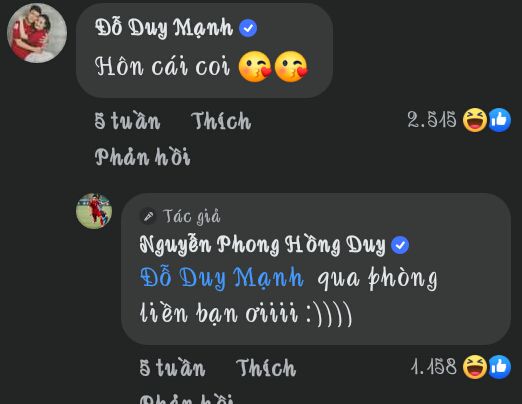Like the 'Hôn cái coi' comment via Thích
Image resolution: width=522 pixels, height=404 pixels.
[221, 121]
